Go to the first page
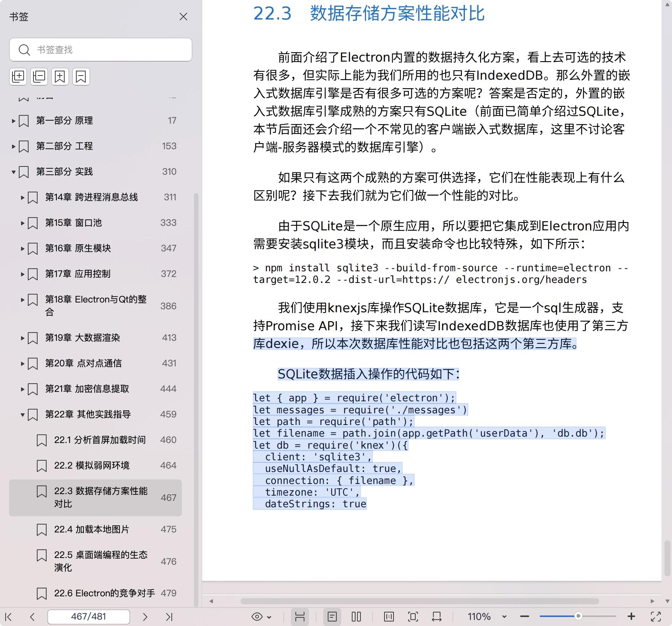The image size is (672, 626). click(9, 617)
